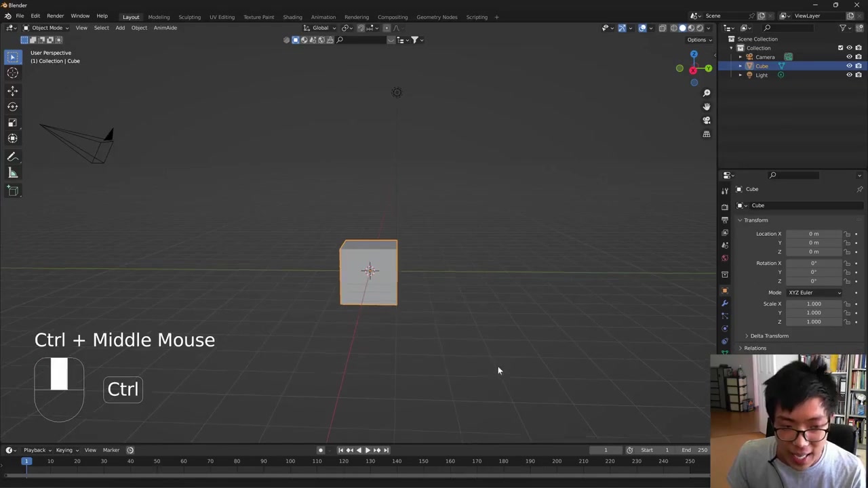Select the Rotate tool
Screen dimensions: 868x488
[x=12, y=106]
